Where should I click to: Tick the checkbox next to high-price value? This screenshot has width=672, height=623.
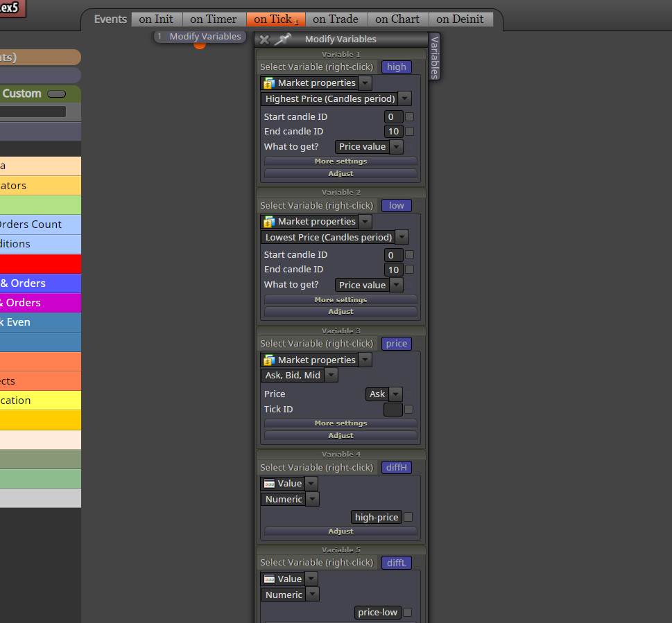(408, 517)
